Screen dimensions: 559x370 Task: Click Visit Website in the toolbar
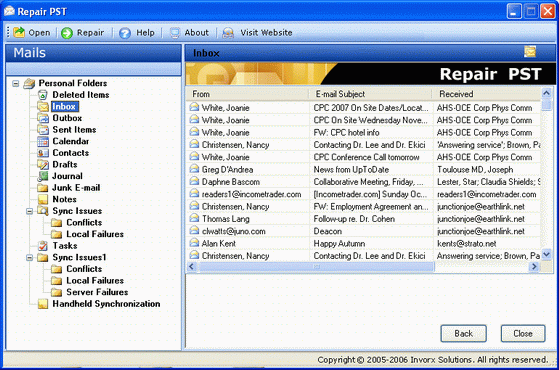pos(257,33)
